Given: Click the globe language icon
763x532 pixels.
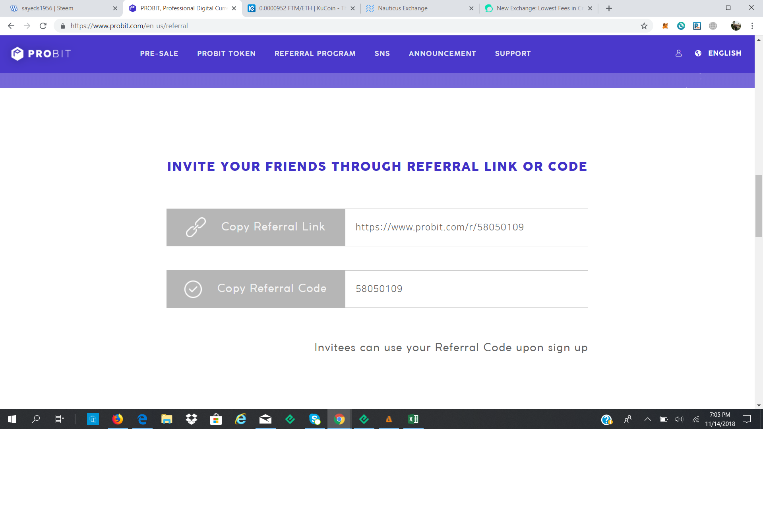Looking at the screenshot, I should pyautogui.click(x=698, y=53).
